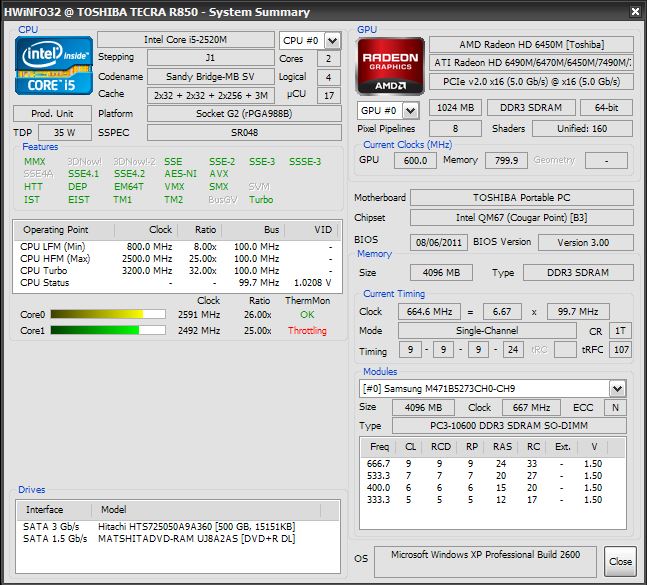
Task: Click the memory size 4096 MB field
Action: [441, 273]
